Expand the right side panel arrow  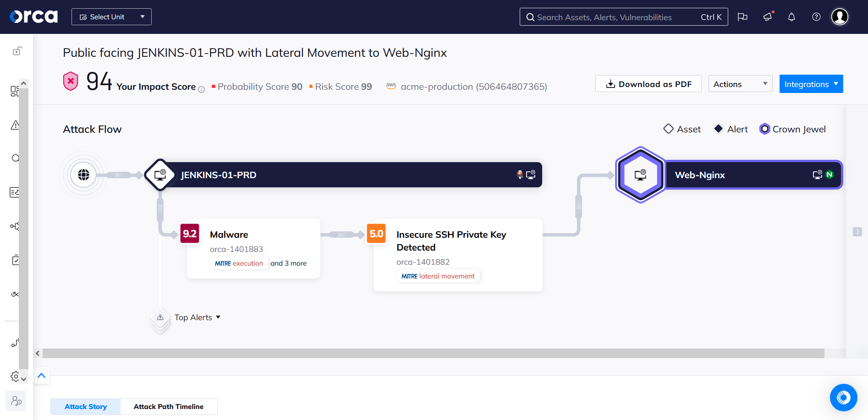click(857, 232)
